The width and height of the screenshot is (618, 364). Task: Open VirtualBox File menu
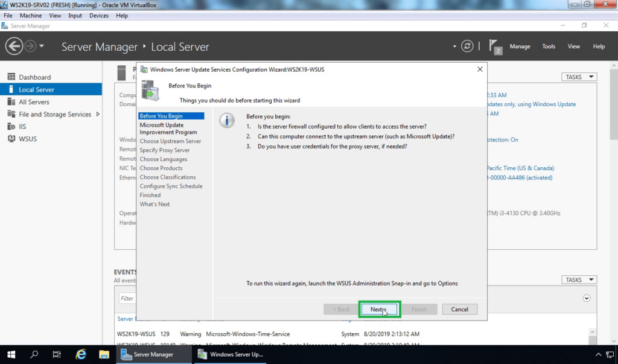point(8,15)
